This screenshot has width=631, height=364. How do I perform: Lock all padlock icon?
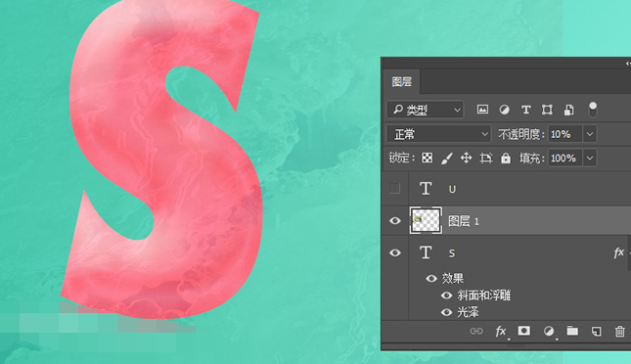[x=506, y=158]
